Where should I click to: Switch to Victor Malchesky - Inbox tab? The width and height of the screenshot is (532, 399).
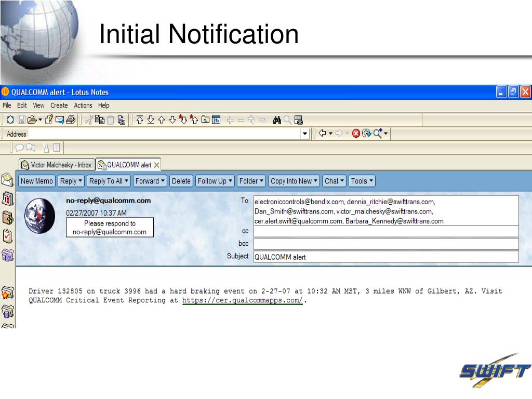[57, 165]
